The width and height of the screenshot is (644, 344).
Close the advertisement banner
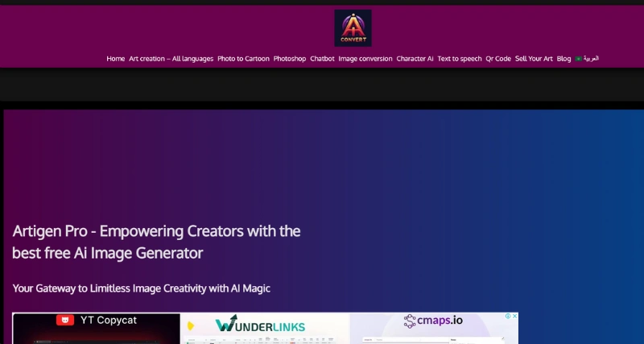point(514,316)
